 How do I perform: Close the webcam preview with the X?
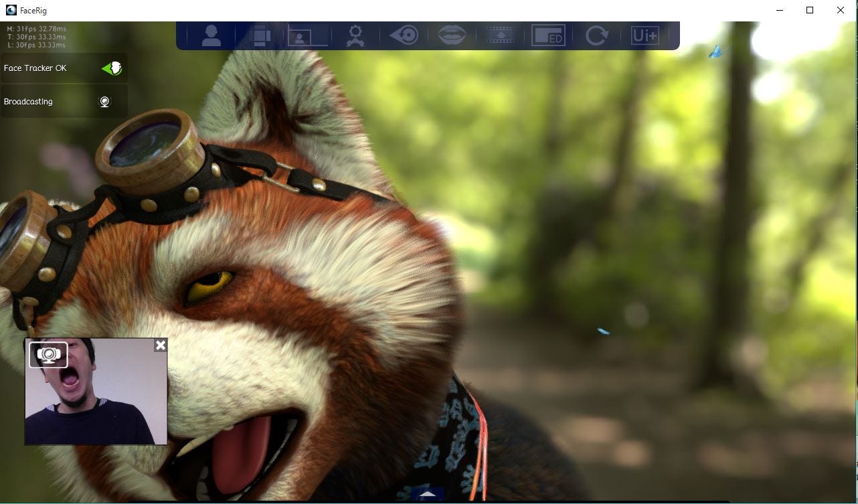[161, 345]
